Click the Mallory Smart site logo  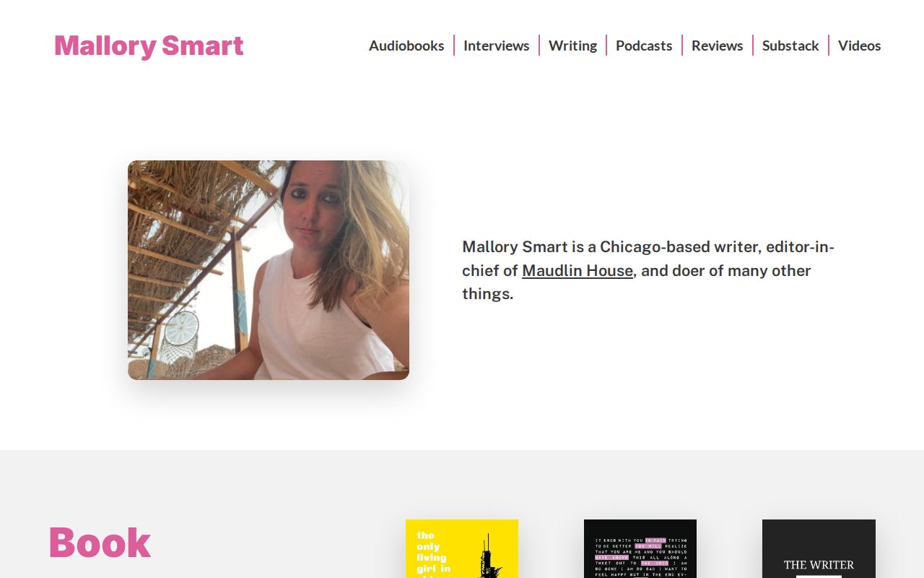coord(149,46)
